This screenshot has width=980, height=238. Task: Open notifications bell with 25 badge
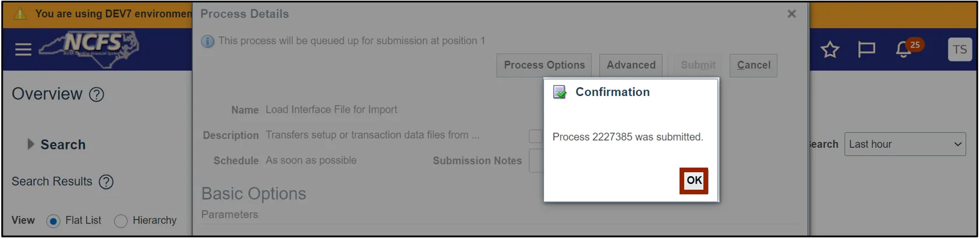click(904, 50)
